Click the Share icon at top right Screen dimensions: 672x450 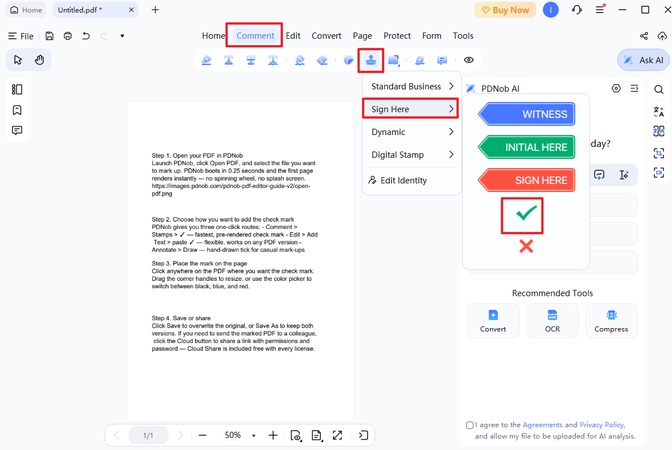644,36
